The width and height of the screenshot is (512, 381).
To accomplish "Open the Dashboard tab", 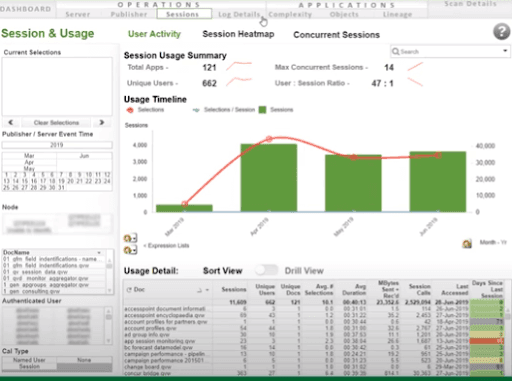I will [26, 9].
